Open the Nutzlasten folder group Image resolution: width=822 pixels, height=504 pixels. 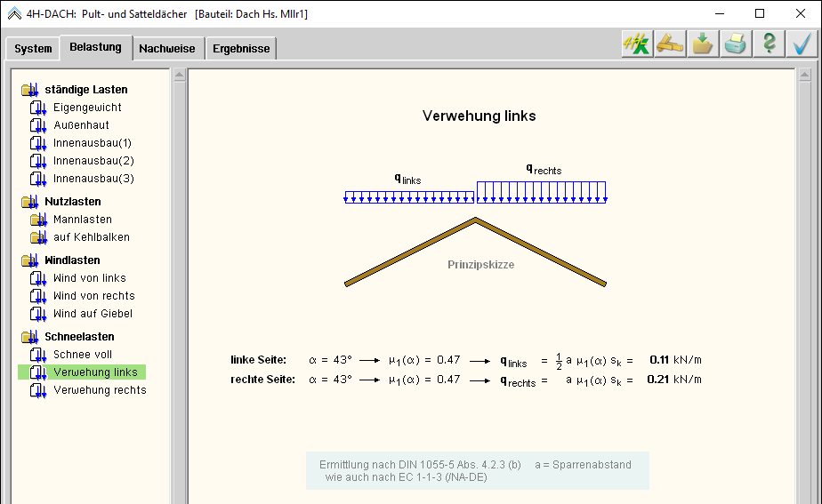tap(30, 202)
